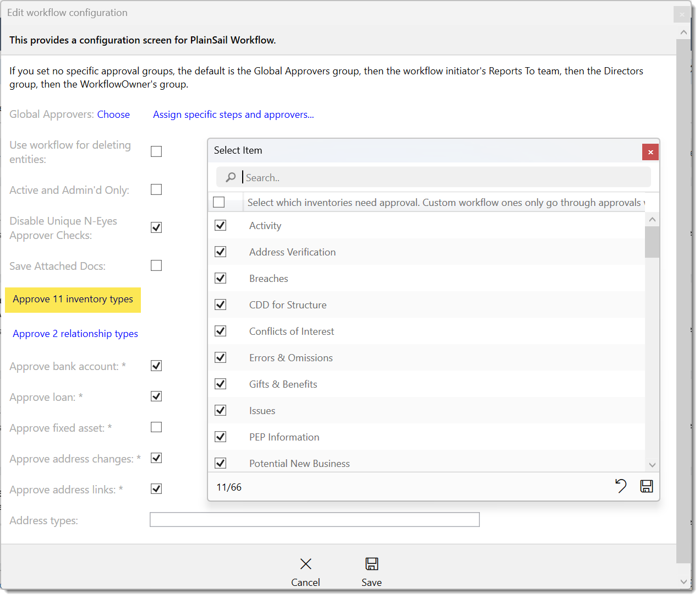Screen dimensions: 700x598
Task: Toggle the select-all checkbox in the inventory list header
Action: pyautogui.click(x=219, y=202)
